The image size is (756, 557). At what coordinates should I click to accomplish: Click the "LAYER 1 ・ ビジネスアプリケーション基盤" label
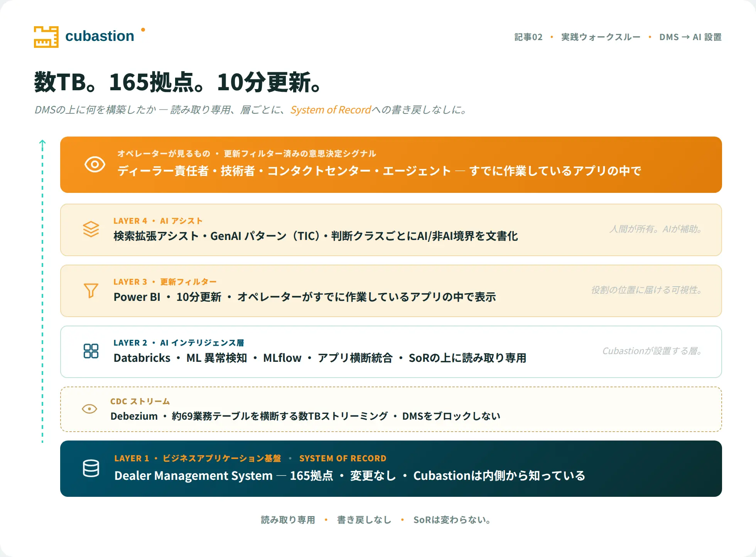(x=197, y=458)
